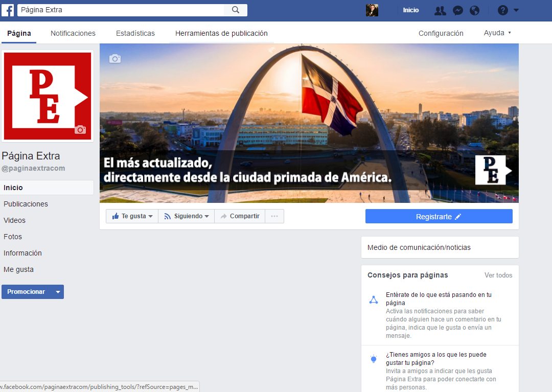Change cover photo via camera icon
The height and width of the screenshot is (392, 552).
pos(115,59)
